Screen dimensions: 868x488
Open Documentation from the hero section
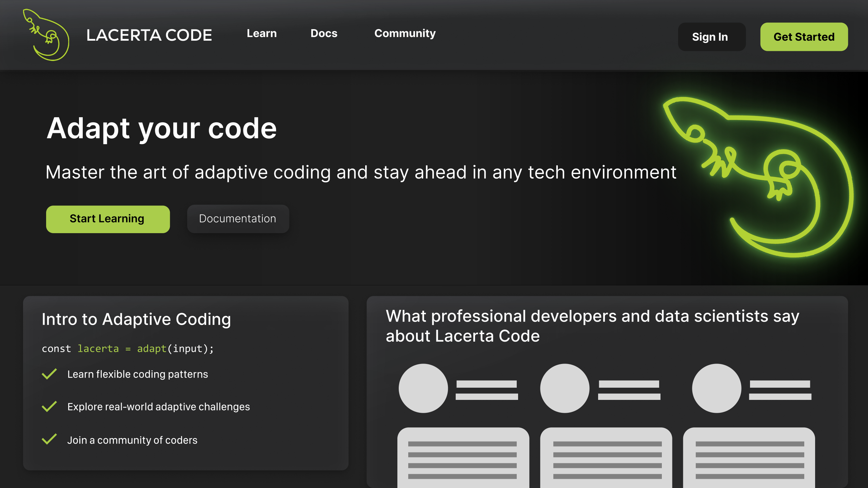pyautogui.click(x=238, y=219)
